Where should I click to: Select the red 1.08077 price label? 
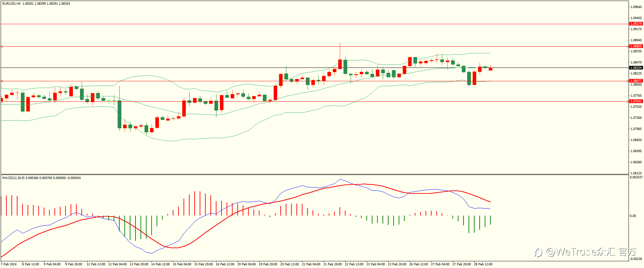click(636, 81)
